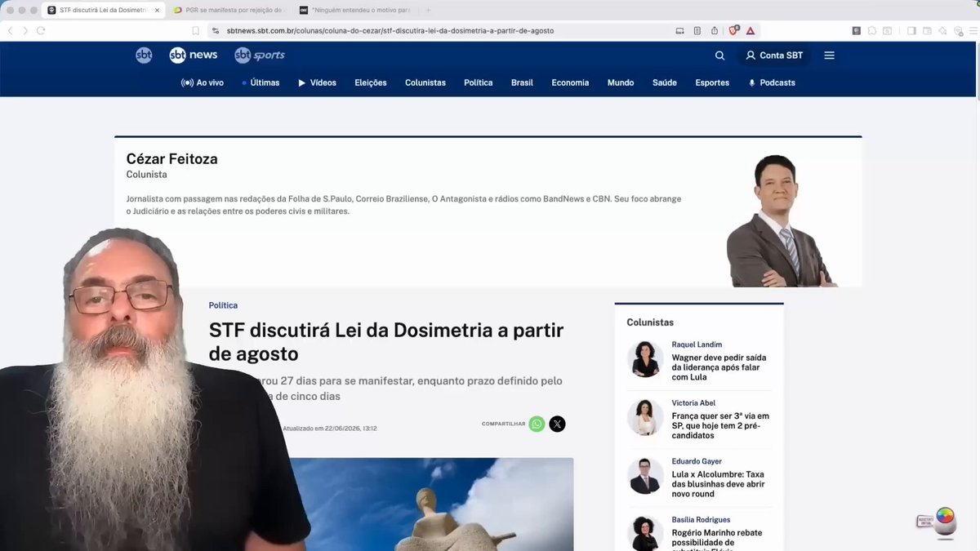This screenshot has width=980, height=551.
Task: Open 'França quer ser 3ª via em SP' article
Action: [x=720, y=425]
